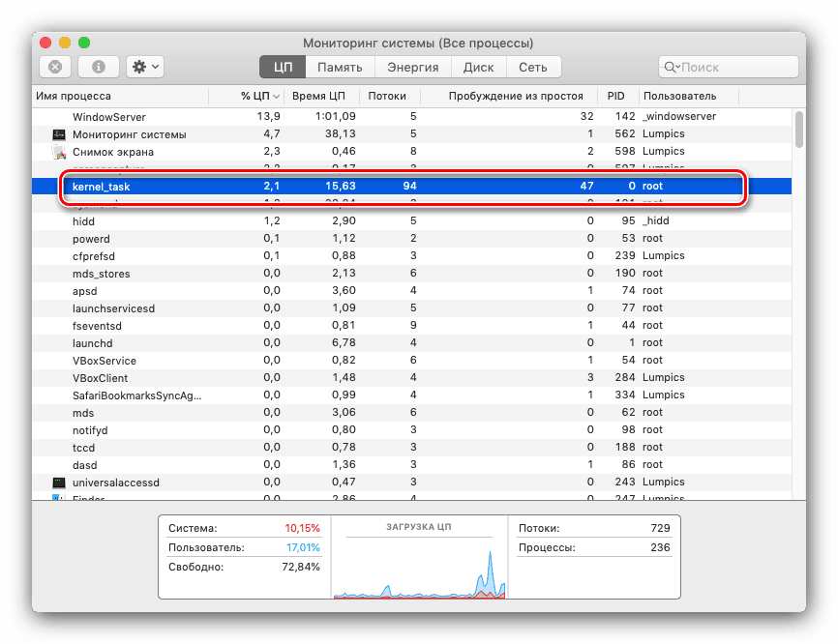
Task: Open the gear action dropdown menu
Action: pos(155,66)
